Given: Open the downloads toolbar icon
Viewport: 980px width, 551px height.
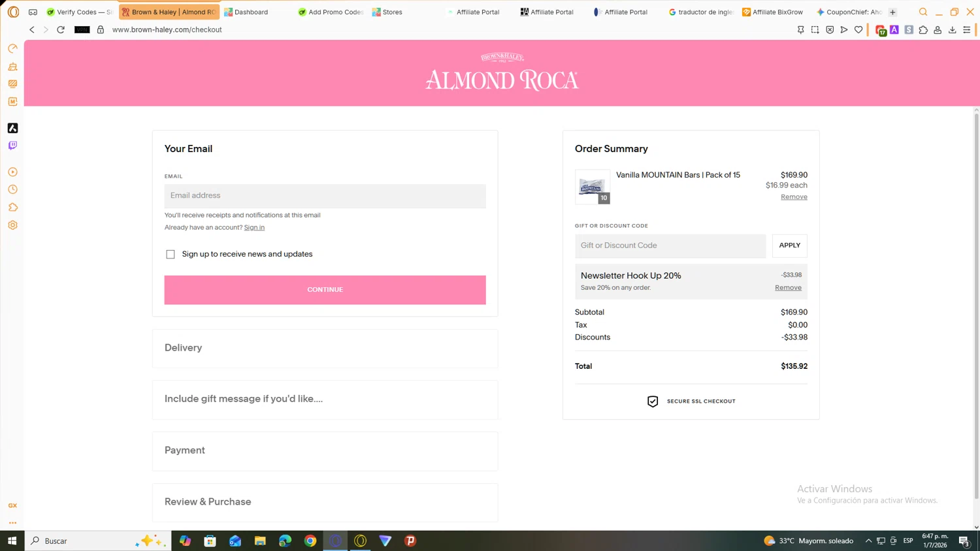Looking at the screenshot, I should pyautogui.click(x=952, y=29).
